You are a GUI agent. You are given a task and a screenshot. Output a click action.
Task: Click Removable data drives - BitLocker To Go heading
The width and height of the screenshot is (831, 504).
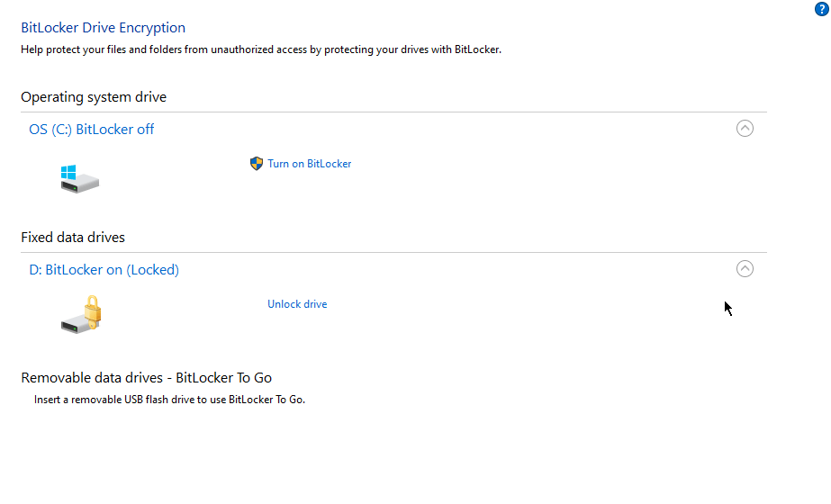pos(147,378)
